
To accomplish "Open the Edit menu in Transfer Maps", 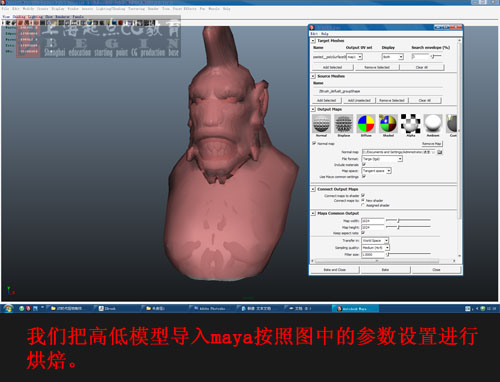I will (314, 34).
